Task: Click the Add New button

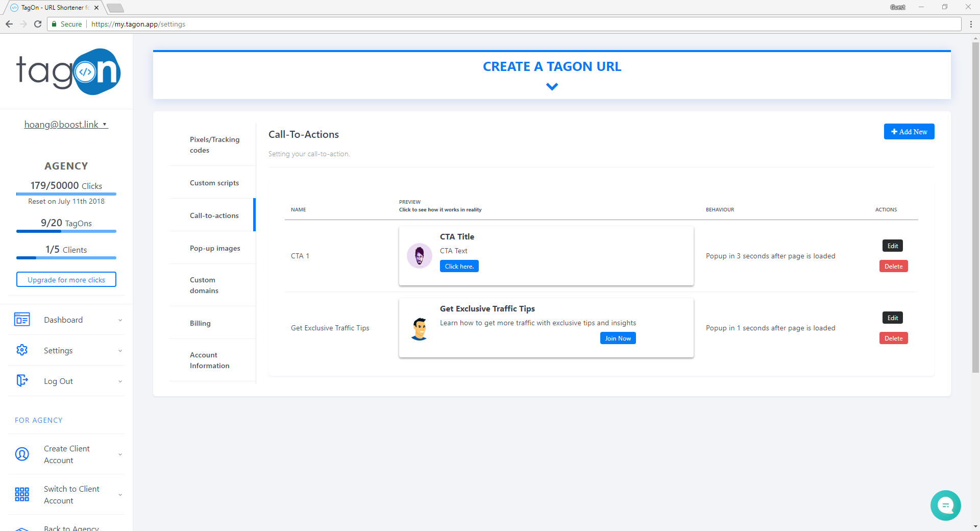Action: (x=909, y=132)
